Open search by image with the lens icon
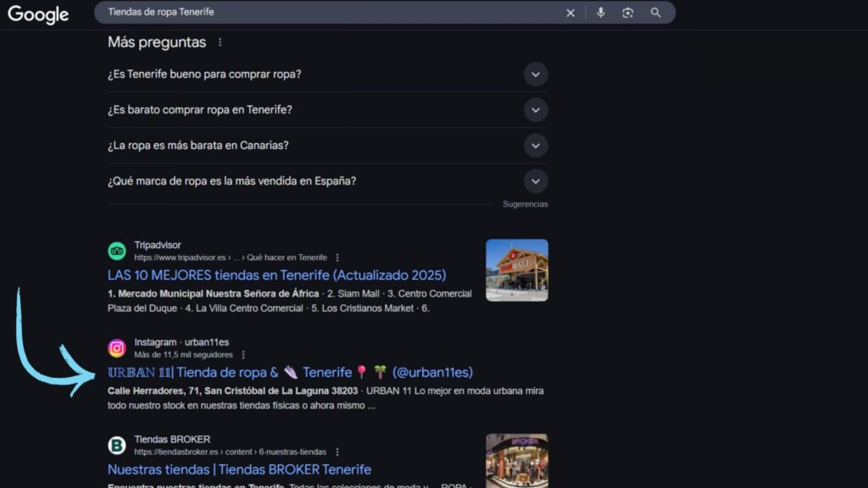 pos(627,13)
